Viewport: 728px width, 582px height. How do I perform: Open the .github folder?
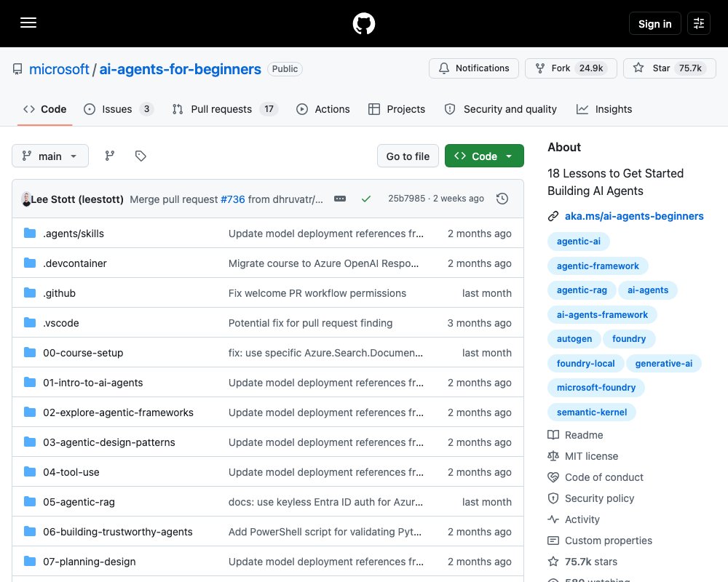(60, 293)
